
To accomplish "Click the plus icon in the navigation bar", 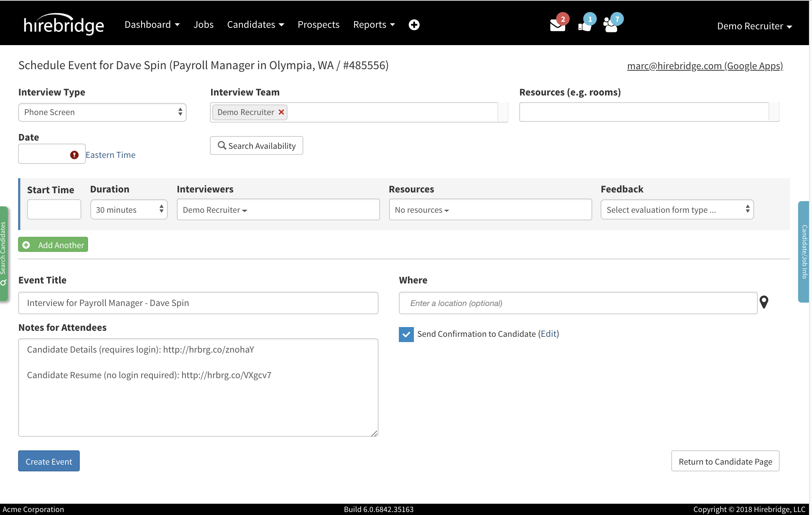I will (x=414, y=24).
